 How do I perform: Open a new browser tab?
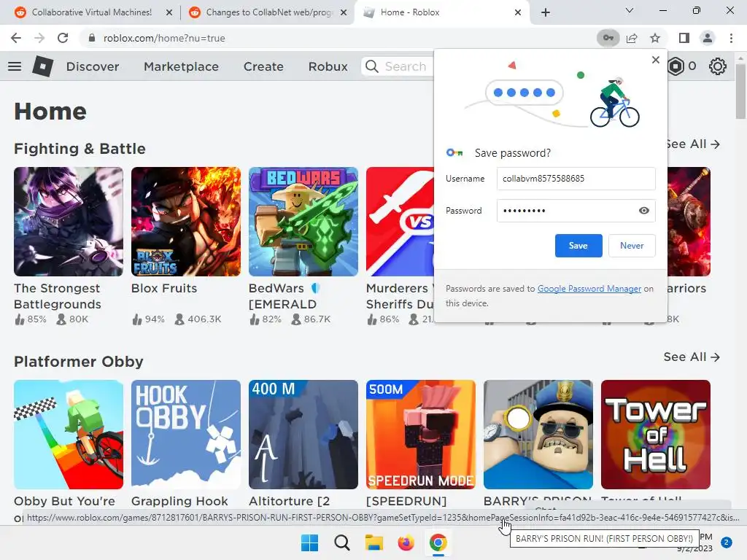point(546,12)
